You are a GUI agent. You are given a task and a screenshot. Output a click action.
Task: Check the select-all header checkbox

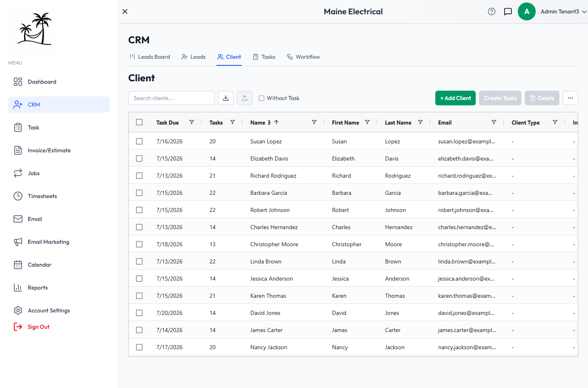click(139, 122)
